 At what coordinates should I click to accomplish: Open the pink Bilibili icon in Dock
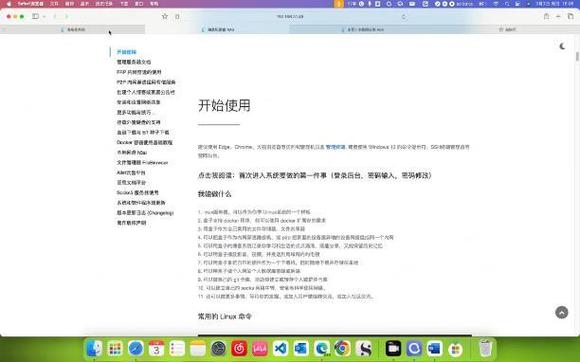(x=260, y=348)
